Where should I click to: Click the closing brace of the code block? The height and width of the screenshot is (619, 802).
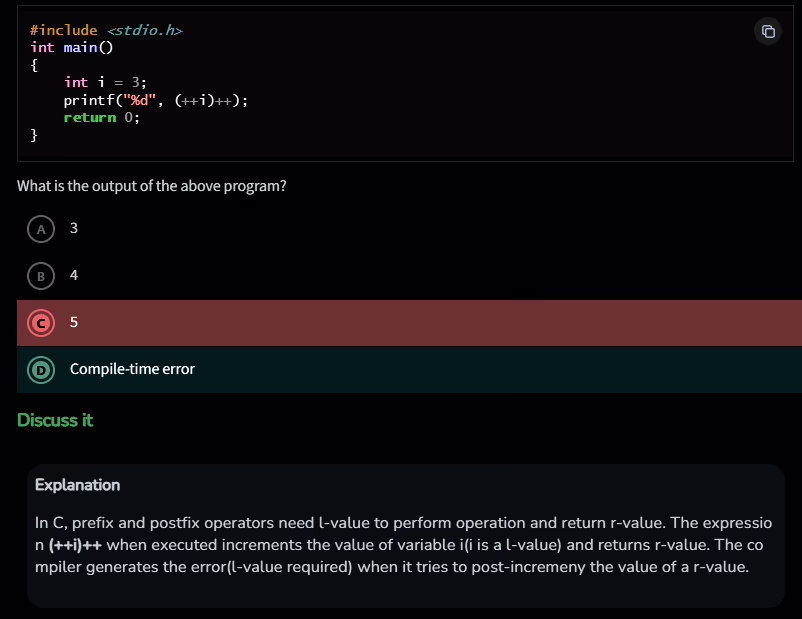coord(35,135)
